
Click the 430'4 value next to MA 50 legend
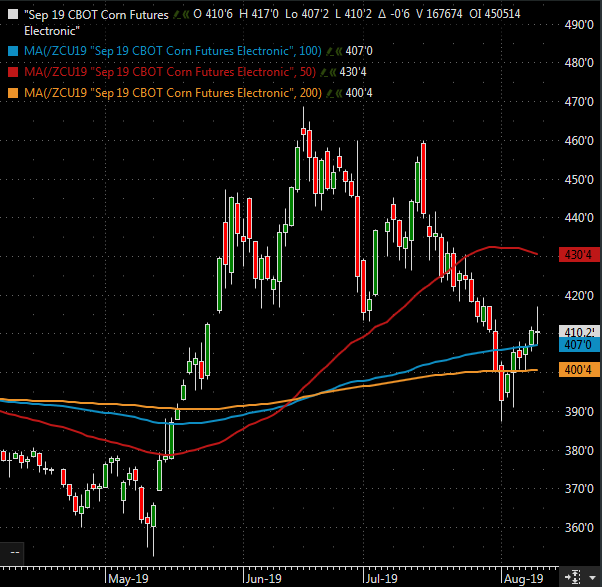pos(352,72)
